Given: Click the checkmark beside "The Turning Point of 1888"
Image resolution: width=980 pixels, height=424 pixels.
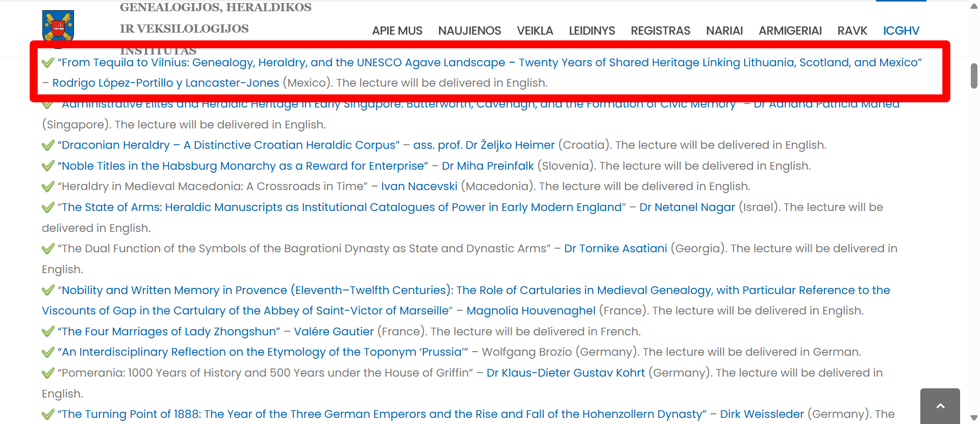Looking at the screenshot, I should 48,414.
